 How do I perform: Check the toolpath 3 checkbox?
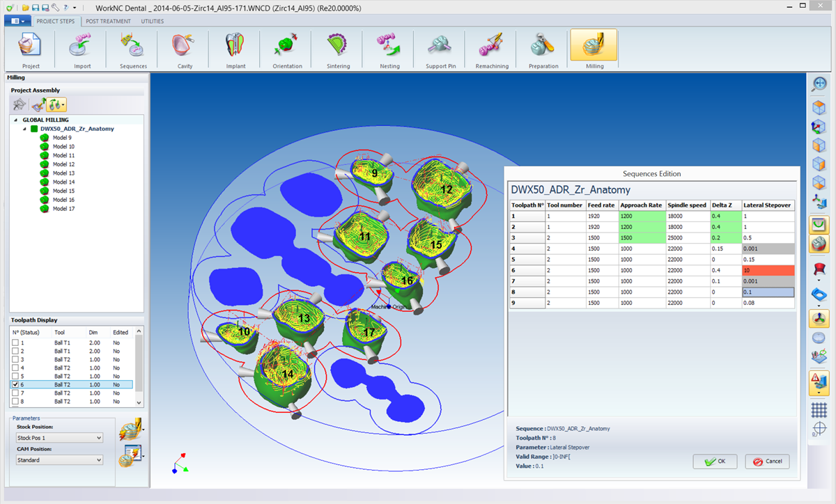16,359
